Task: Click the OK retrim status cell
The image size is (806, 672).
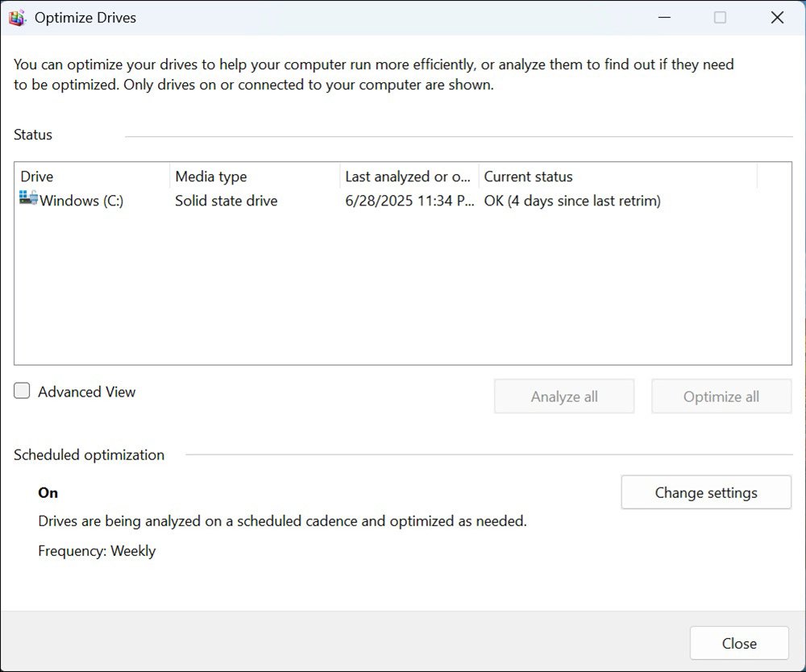Action: pyautogui.click(x=572, y=201)
